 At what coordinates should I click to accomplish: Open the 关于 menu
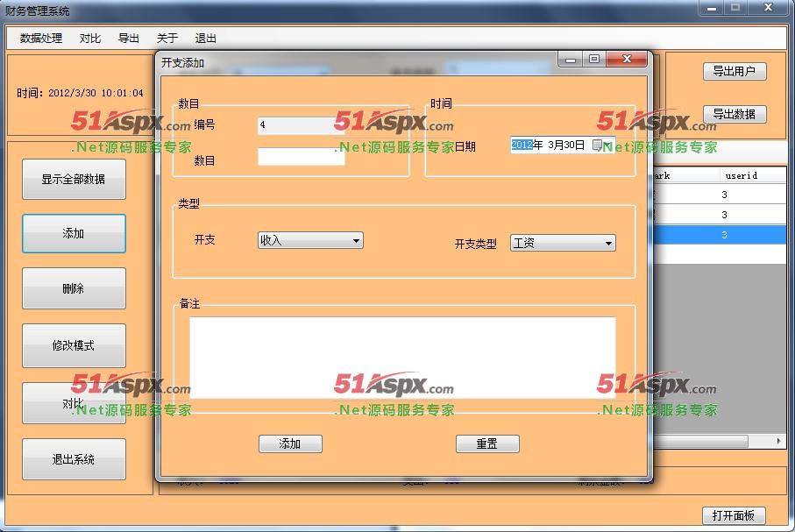pyautogui.click(x=167, y=38)
